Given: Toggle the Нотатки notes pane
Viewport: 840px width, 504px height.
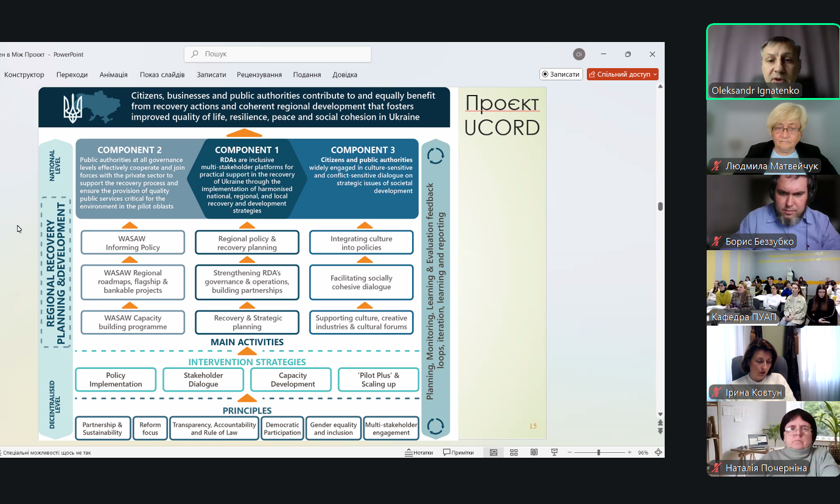Looking at the screenshot, I should click(419, 452).
